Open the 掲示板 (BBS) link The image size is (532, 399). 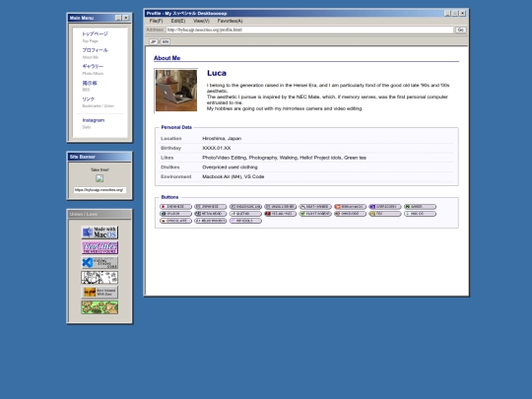(90, 83)
